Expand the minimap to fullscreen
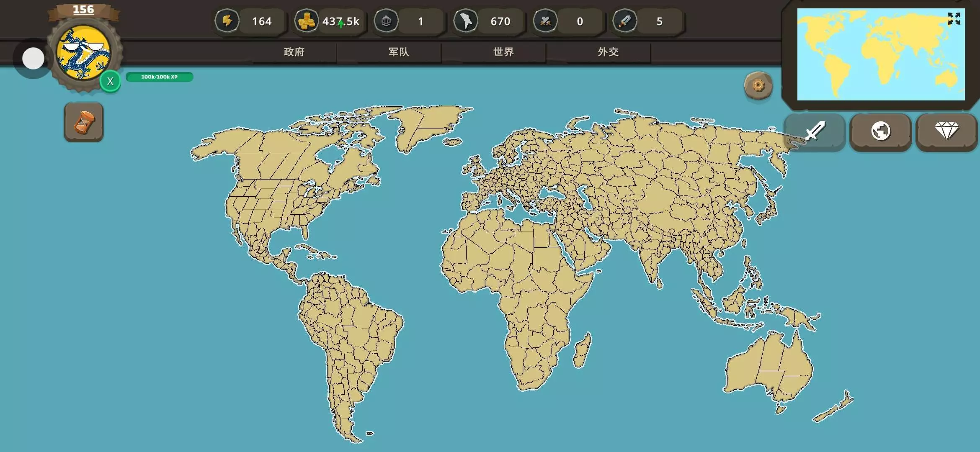 click(954, 19)
